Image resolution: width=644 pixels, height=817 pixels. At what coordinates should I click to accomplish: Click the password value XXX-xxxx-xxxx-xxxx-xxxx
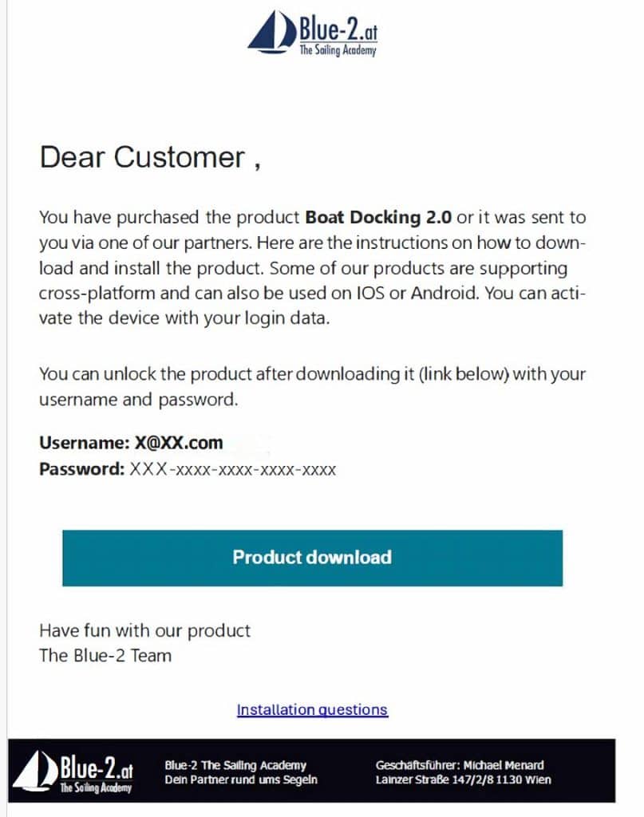tap(232, 469)
